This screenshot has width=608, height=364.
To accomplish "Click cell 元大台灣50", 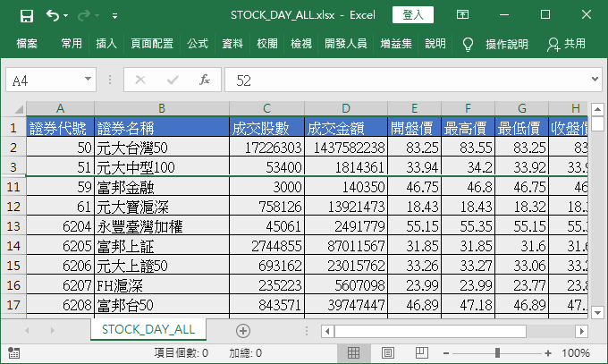I will (x=162, y=148).
